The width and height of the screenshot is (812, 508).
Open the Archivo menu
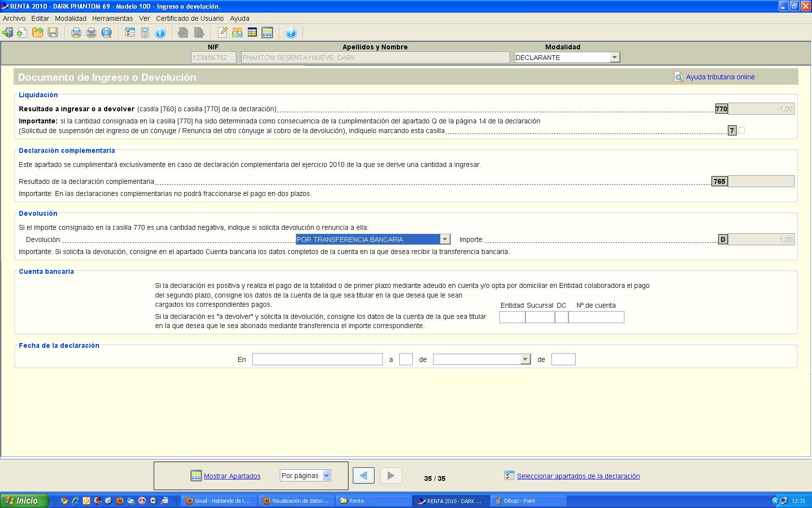[14, 18]
